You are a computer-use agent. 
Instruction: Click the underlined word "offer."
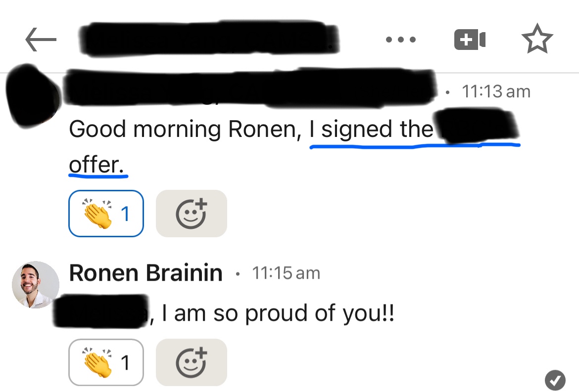coord(97,165)
